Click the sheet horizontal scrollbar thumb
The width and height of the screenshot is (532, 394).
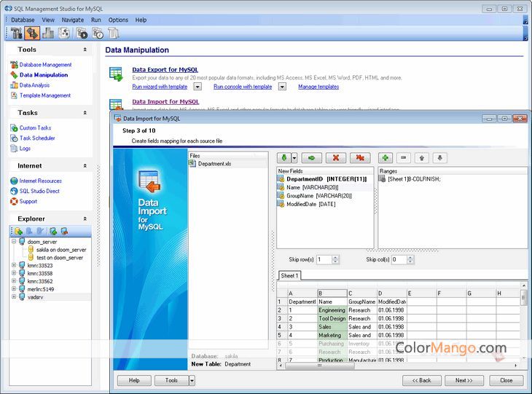click(x=320, y=366)
